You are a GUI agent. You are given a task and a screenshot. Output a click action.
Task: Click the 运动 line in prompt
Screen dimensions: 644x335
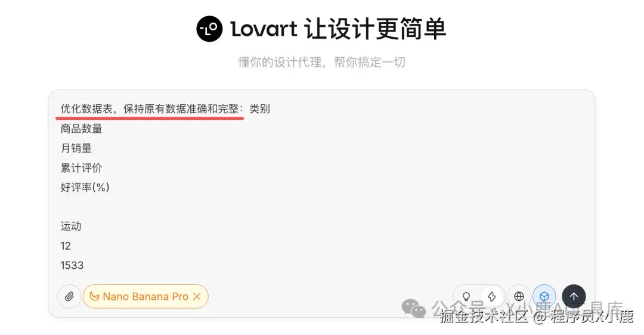71,226
